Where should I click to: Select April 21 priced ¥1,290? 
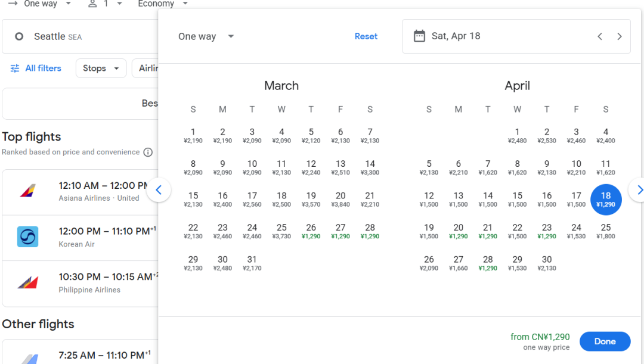(488, 232)
